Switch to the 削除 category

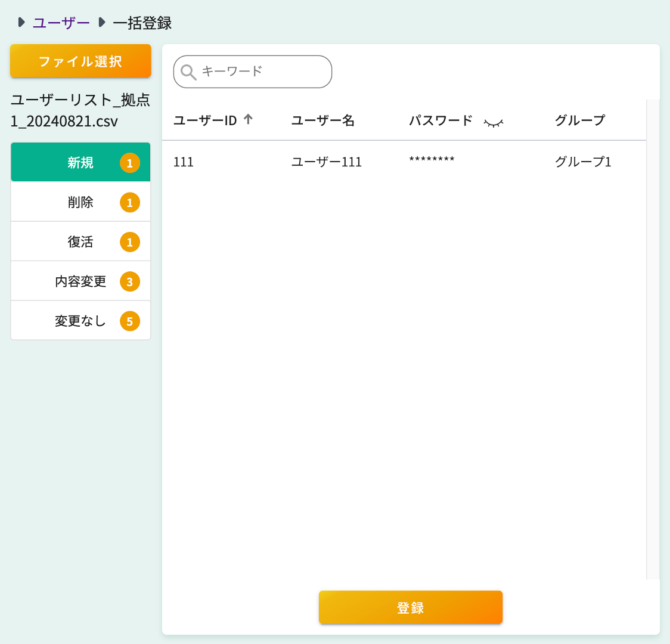point(80,202)
